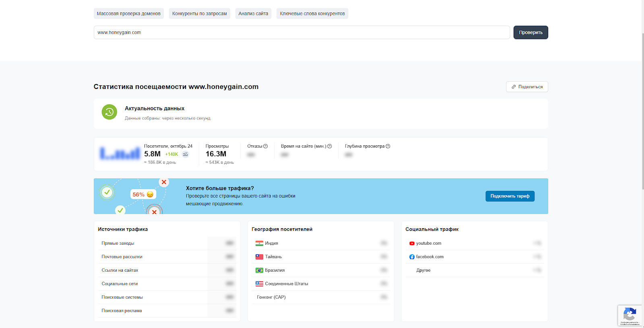
Task: Open the Массовая проверка доменов tab
Action: [x=129, y=14]
